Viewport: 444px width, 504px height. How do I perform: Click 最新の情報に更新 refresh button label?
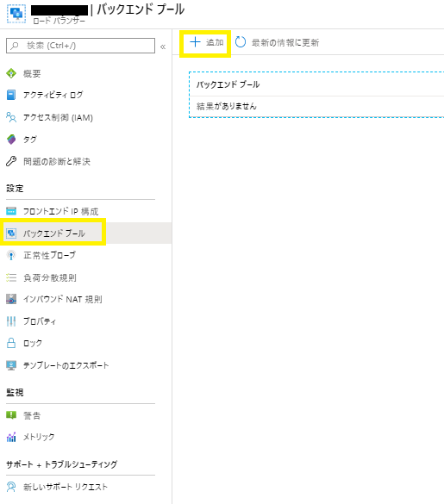(285, 42)
